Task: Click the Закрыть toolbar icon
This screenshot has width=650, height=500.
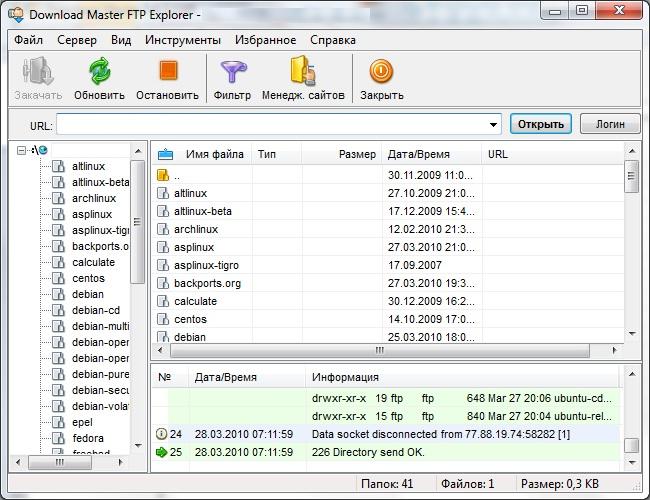Action: point(381,71)
